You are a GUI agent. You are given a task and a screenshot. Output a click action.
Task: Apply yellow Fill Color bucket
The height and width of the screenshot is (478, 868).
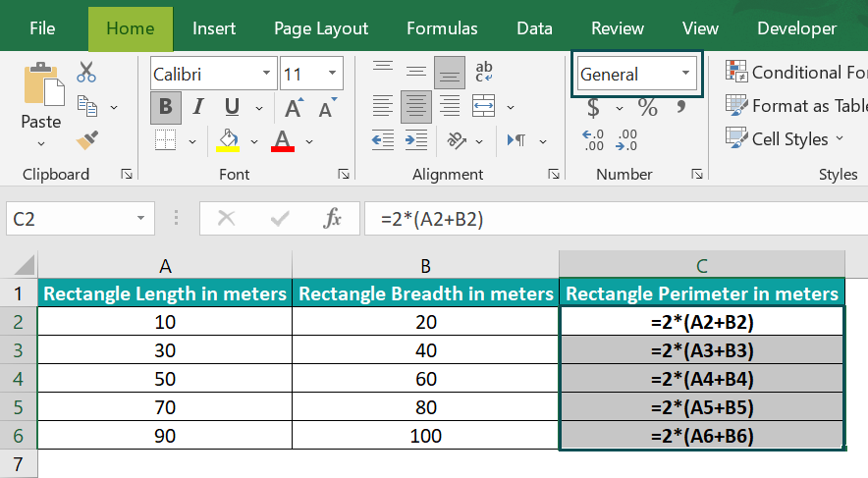228,140
